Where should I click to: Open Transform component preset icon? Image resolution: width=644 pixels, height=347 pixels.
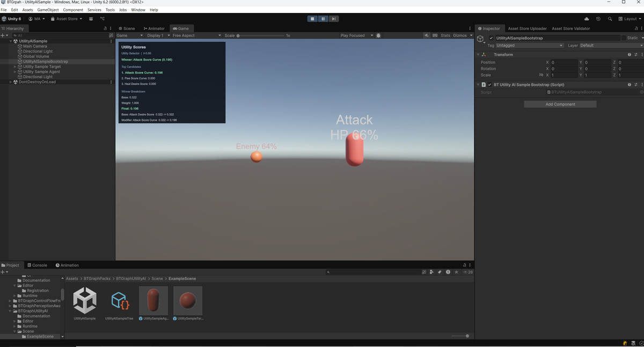(x=636, y=55)
